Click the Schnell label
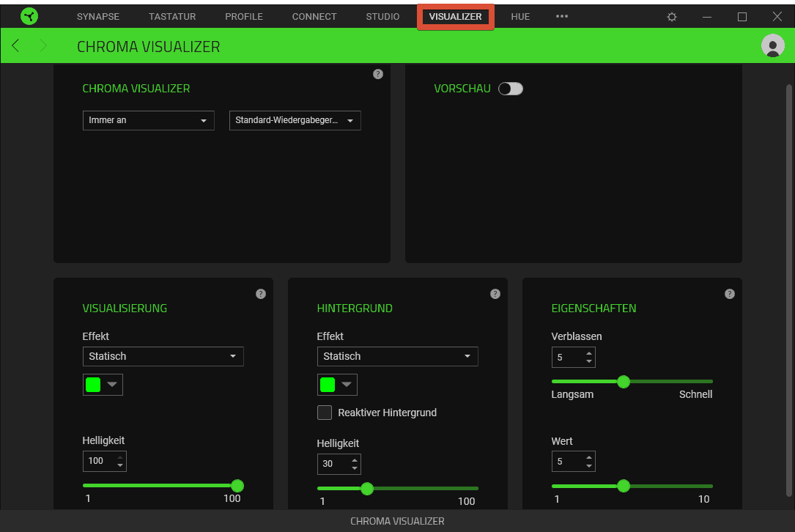Viewport: 795px width, 532px height. point(695,394)
